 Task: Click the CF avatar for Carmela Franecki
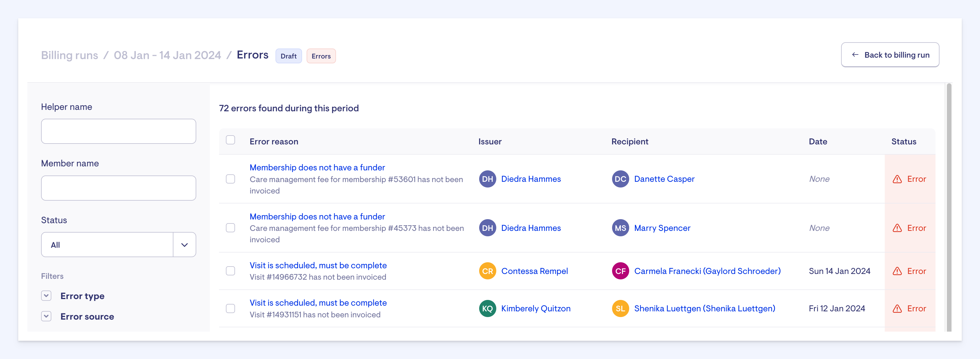coord(620,271)
